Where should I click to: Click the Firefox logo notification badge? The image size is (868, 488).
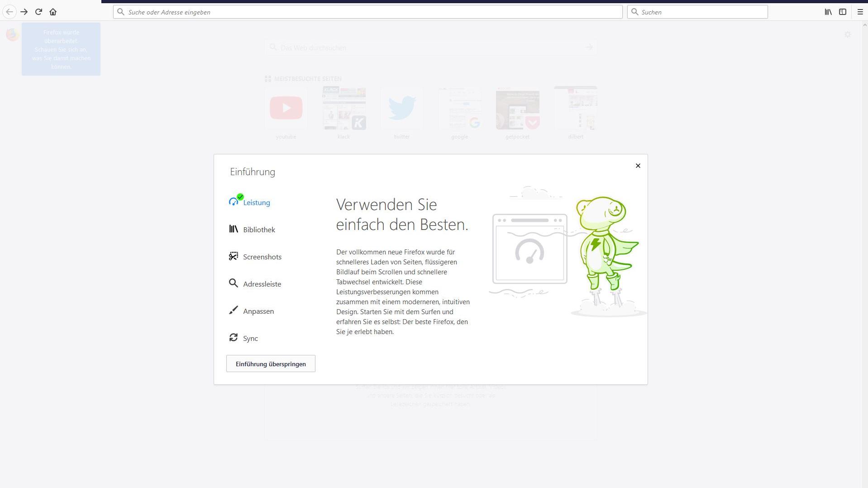(x=12, y=34)
